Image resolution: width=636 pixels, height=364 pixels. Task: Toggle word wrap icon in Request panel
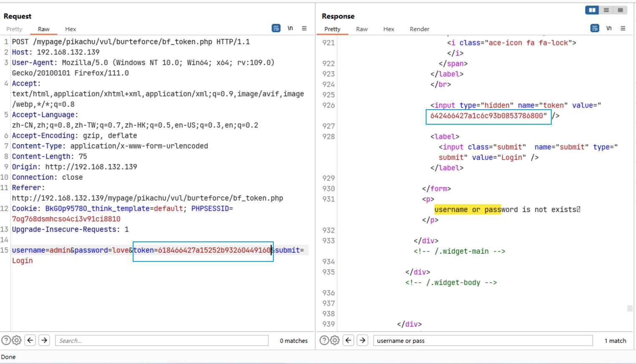click(x=276, y=28)
